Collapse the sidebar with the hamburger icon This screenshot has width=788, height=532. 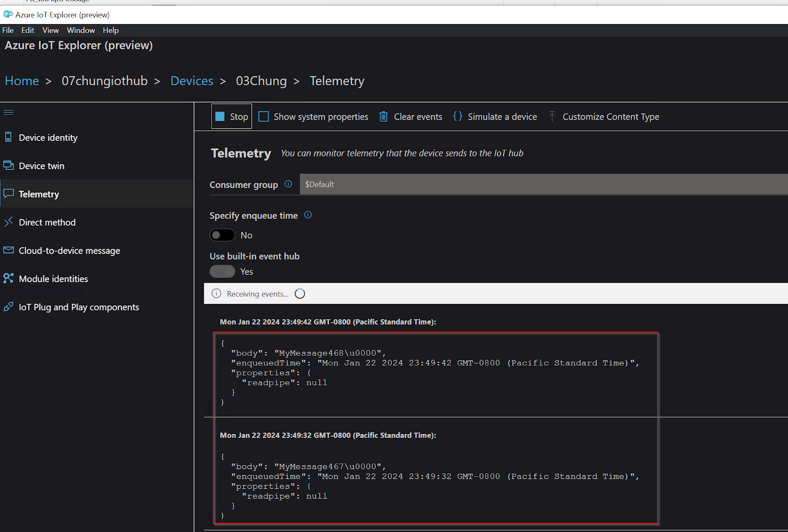coord(8,112)
